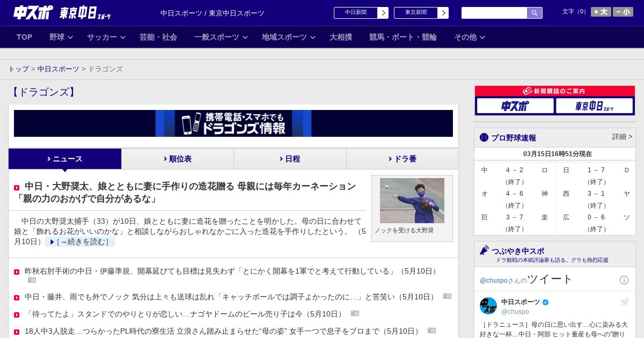Decrease text size with −小 button
Image resolution: width=644 pixels, height=338 pixels.
[x=623, y=12]
